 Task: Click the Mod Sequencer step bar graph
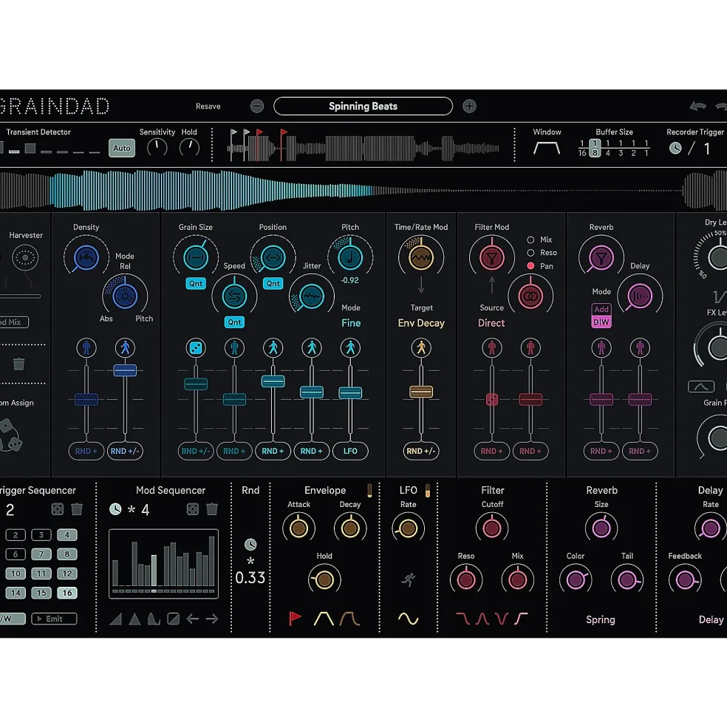[x=163, y=564]
